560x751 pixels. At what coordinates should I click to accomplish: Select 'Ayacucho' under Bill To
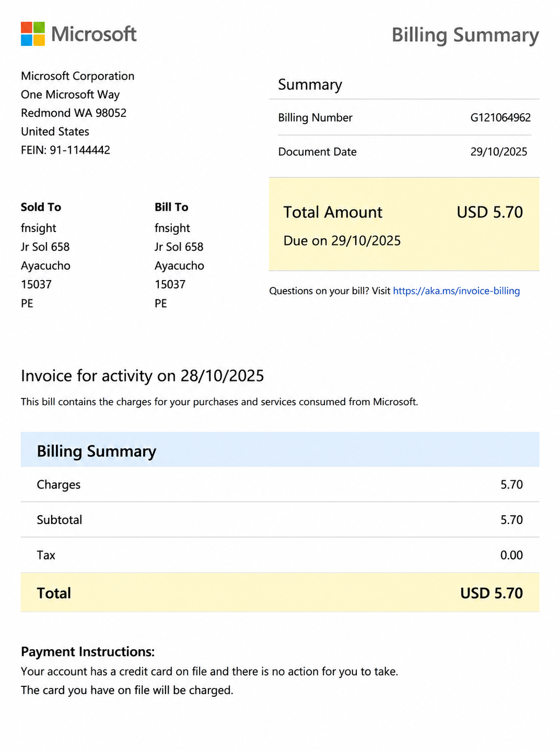click(179, 266)
